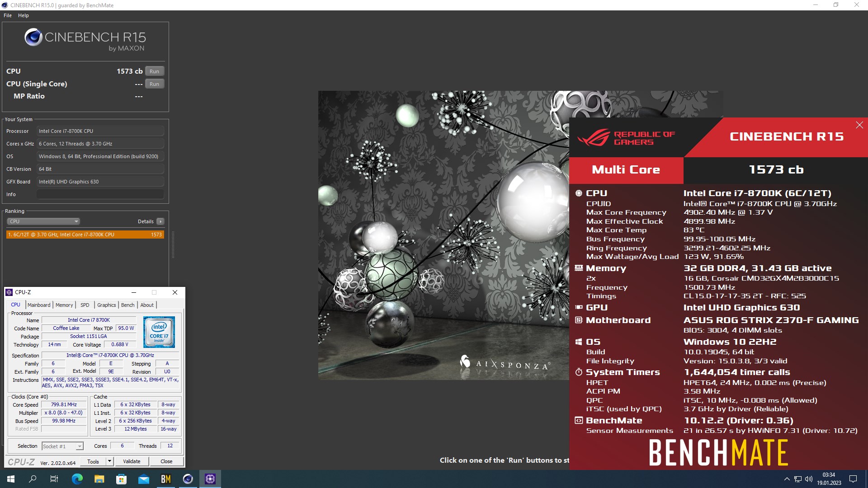Click the Info input field in Your System

click(100, 194)
